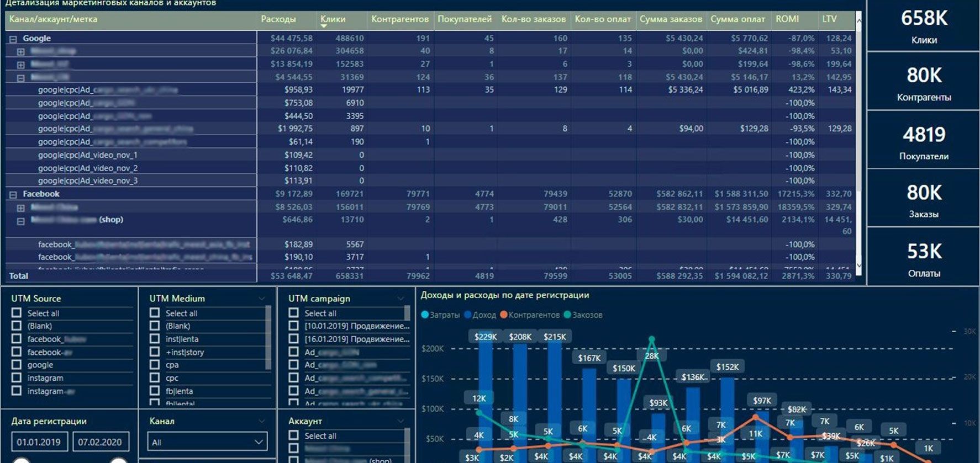Image resolution: width=980 pixels, height=463 pixels.
Task: Check inst|lenta in UTM Medium
Action: click(155, 339)
